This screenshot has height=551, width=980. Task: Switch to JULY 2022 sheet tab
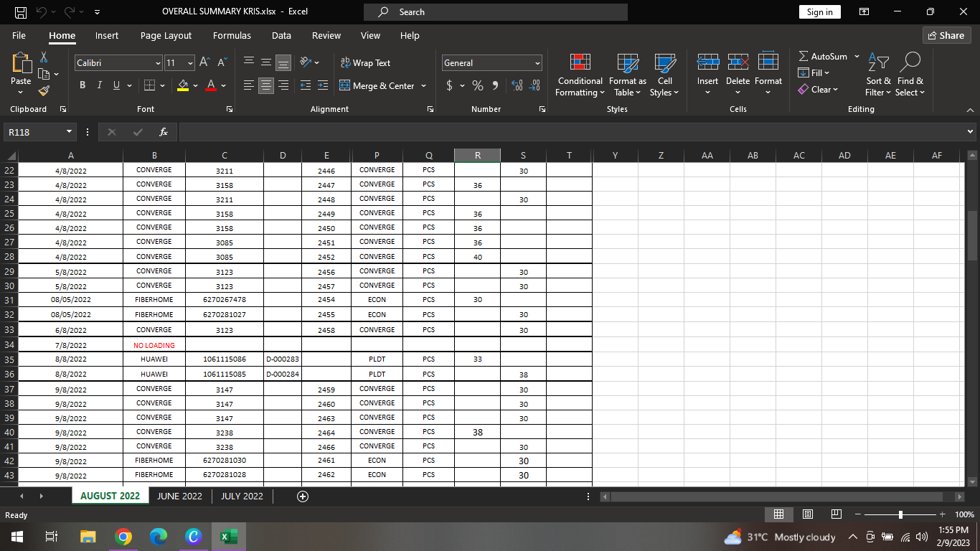coord(242,496)
